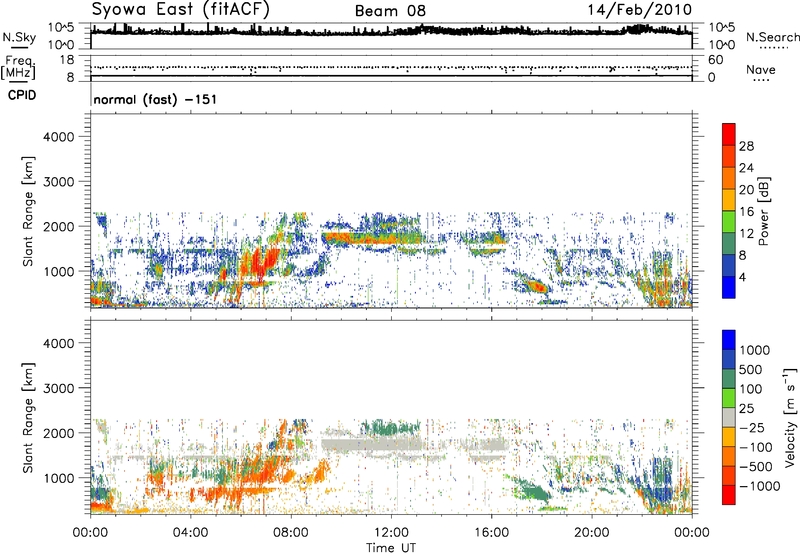Click the '12:00' time axis label
Image resolution: width=800 pixels, height=554 pixels.
391,533
